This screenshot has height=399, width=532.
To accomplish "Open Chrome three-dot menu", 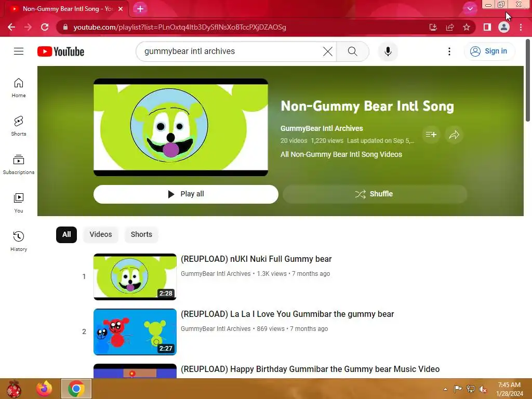I will [x=521, y=27].
